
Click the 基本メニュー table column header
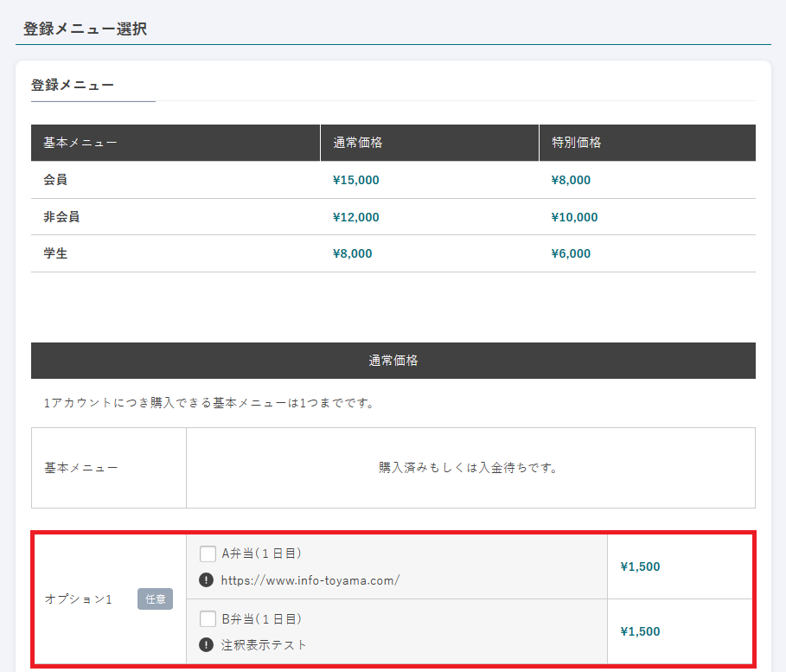click(x=80, y=143)
